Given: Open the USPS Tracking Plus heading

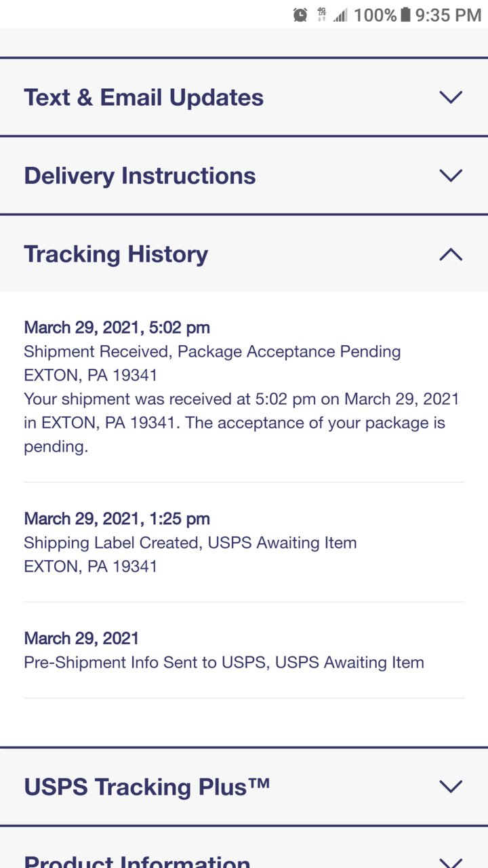Looking at the screenshot, I should (147, 787).
